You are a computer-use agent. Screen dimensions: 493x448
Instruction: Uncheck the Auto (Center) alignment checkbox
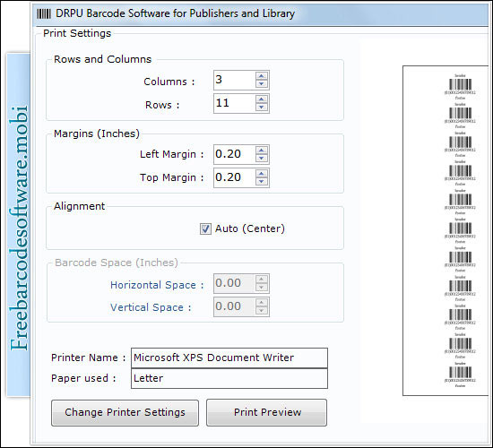coord(205,228)
